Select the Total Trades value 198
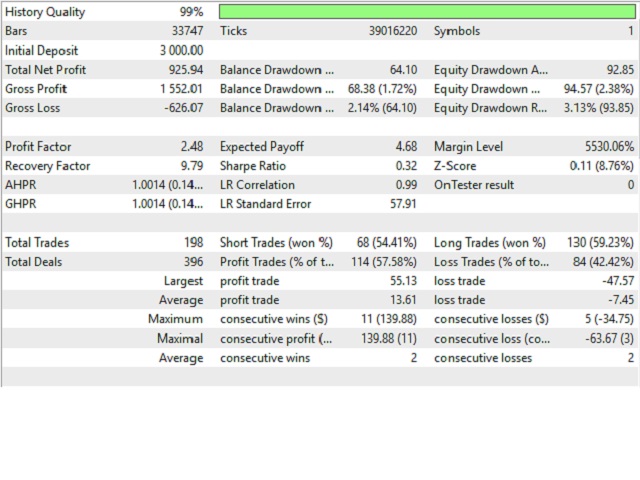The height and width of the screenshot is (480, 640). click(x=192, y=243)
